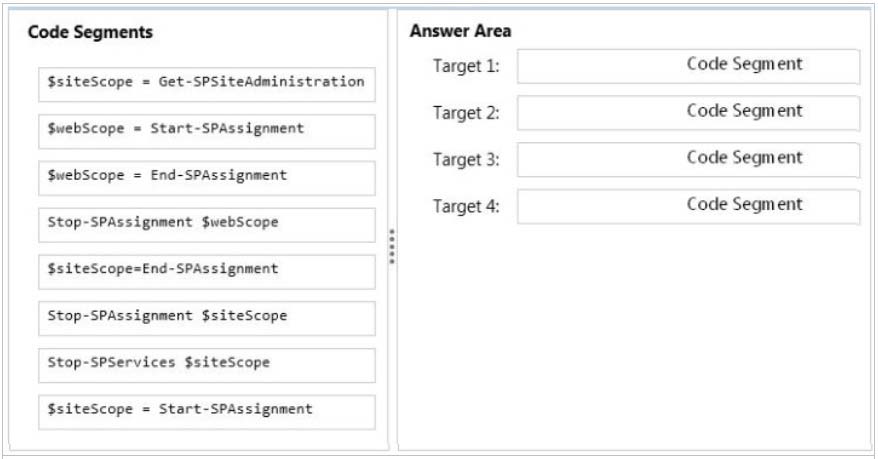Image resolution: width=878 pixels, height=459 pixels.
Task: Pick 'Stop-SPAssignment $siteScope' code segment
Action: tap(207, 319)
